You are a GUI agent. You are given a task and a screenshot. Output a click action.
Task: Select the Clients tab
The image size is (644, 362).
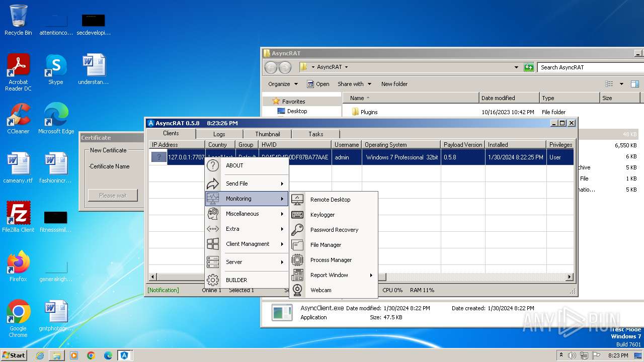click(x=171, y=133)
